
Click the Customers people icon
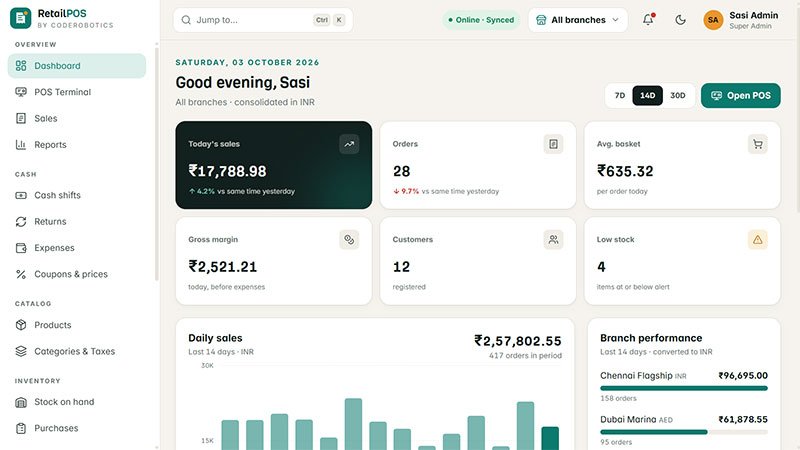click(554, 240)
